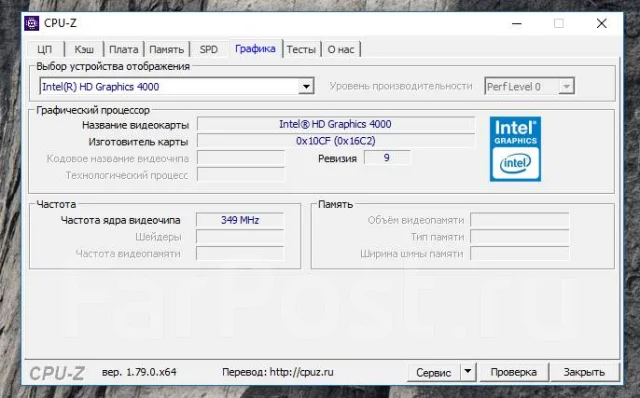Click the Память group title
Viewport: 640px width, 398px height.
(335, 204)
